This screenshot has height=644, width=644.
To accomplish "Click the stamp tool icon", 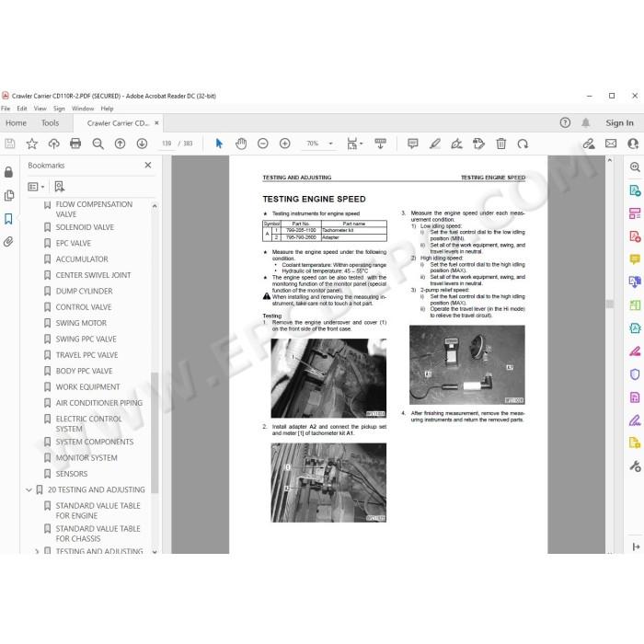I will 479,144.
